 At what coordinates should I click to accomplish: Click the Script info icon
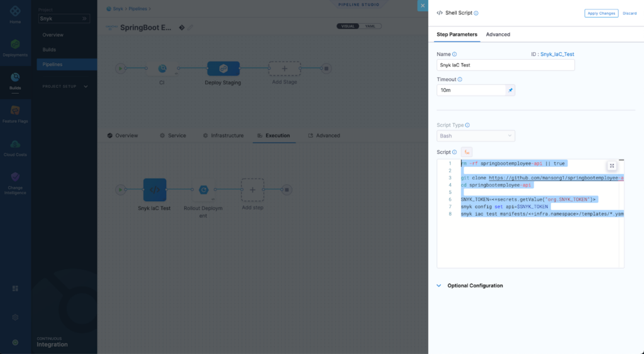click(454, 152)
